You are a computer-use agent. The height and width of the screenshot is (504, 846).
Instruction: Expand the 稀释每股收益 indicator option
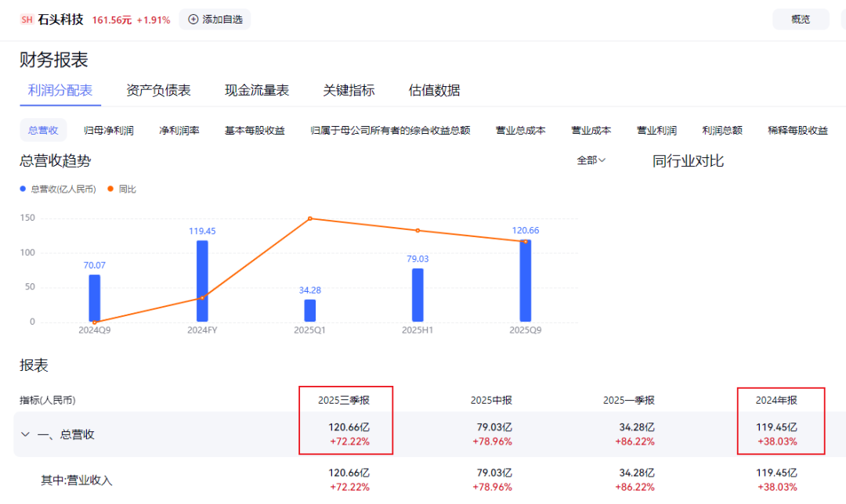[797, 130]
